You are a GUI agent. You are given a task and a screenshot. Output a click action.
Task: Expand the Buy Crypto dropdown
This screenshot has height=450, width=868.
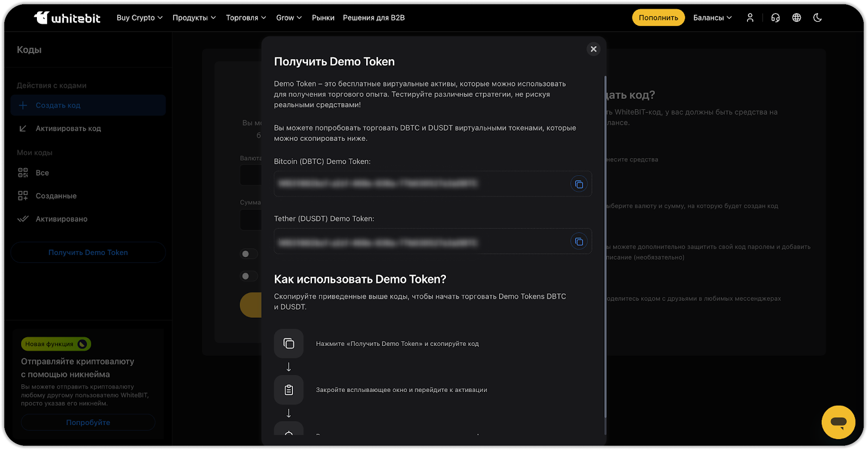[139, 18]
